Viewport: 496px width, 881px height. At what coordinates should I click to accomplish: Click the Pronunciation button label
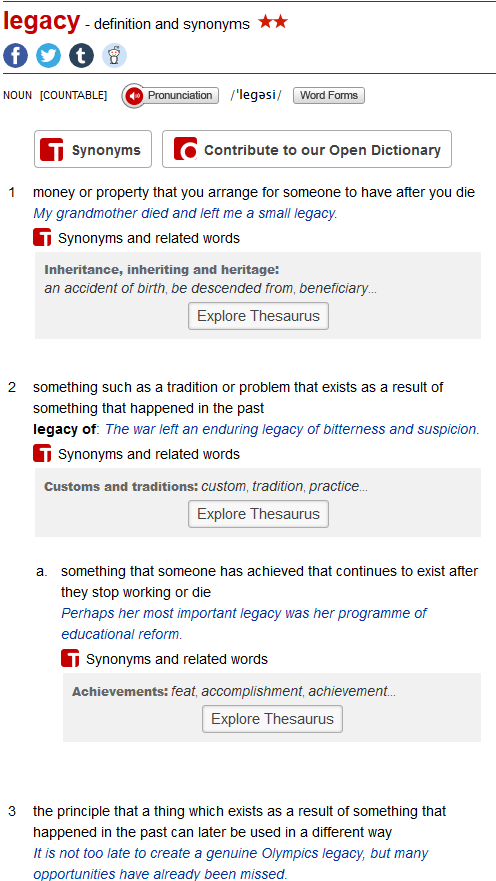(180, 96)
